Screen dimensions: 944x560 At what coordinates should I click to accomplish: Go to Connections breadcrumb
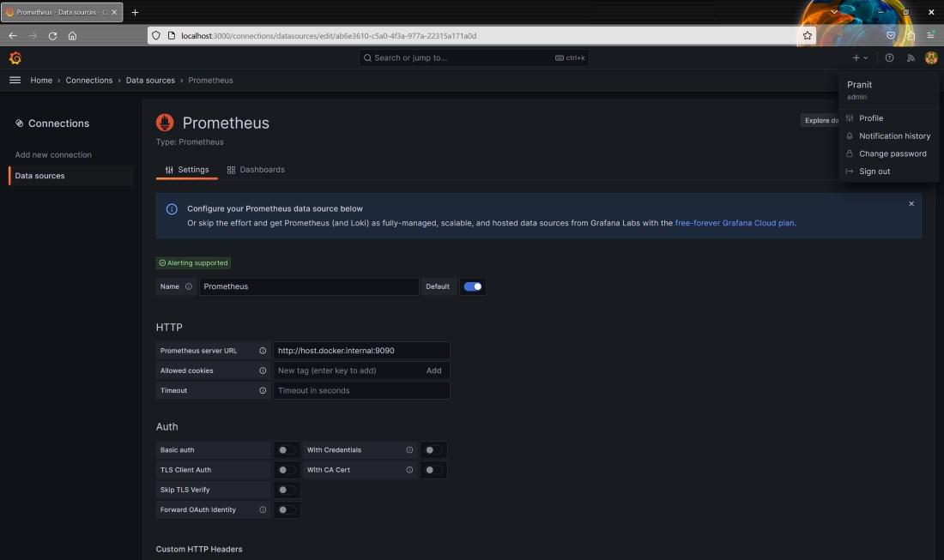89,80
